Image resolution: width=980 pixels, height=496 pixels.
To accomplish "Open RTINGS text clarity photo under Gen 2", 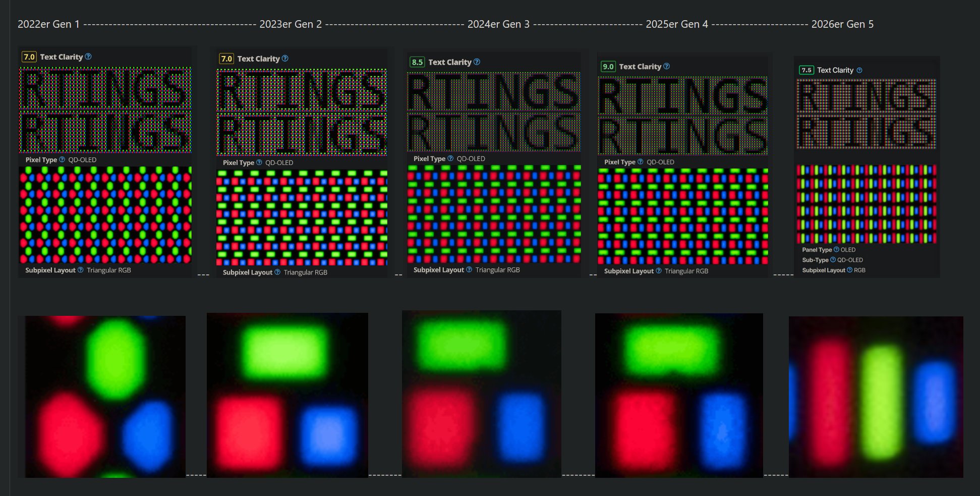I will tap(302, 112).
